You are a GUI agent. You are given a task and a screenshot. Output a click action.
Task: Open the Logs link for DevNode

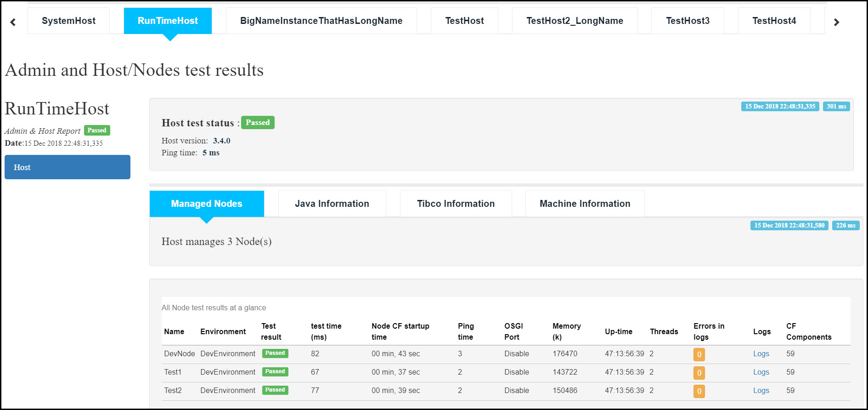[761, 353]
